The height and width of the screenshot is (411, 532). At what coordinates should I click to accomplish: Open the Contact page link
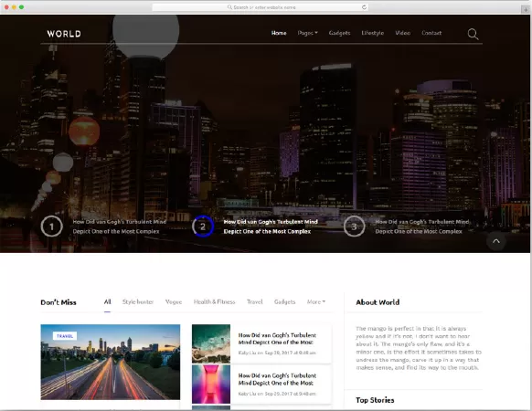(431, 33)
